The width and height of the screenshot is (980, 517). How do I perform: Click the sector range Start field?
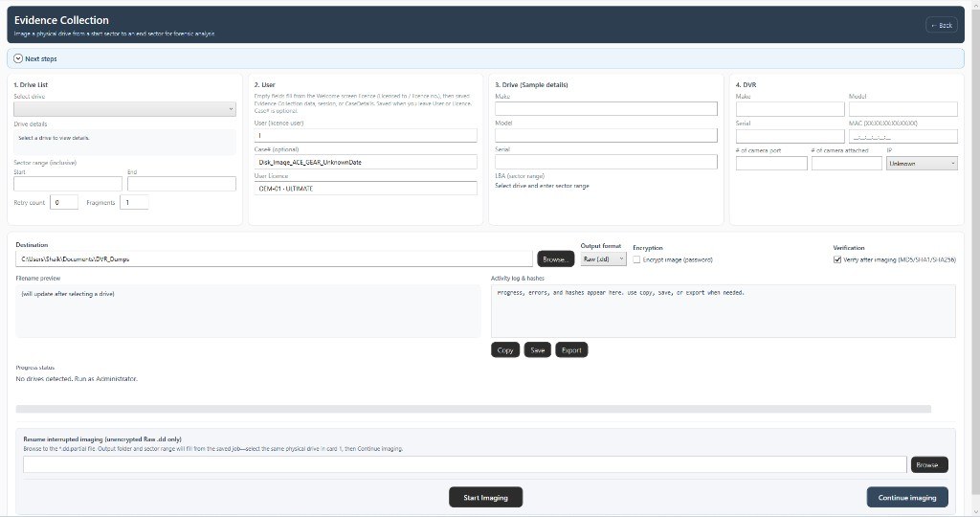(x=68, y=184)
